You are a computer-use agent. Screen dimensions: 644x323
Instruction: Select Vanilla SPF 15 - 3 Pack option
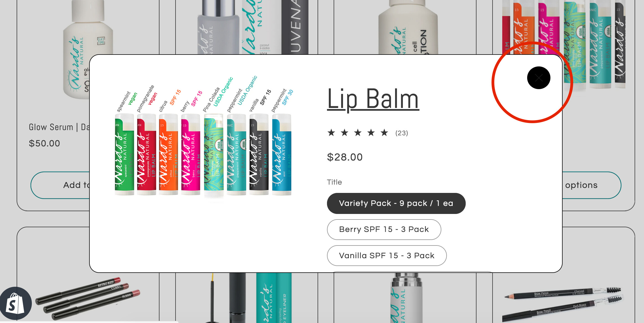tap(387, 255)
